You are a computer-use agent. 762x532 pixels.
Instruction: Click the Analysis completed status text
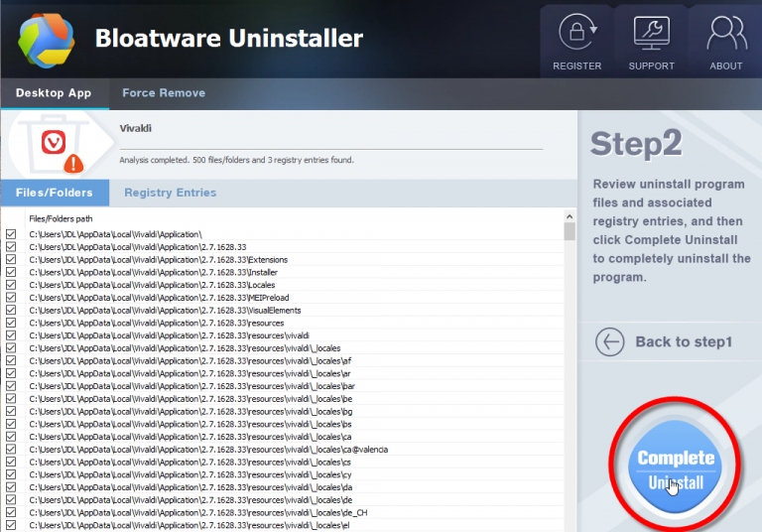pos(237,160)
